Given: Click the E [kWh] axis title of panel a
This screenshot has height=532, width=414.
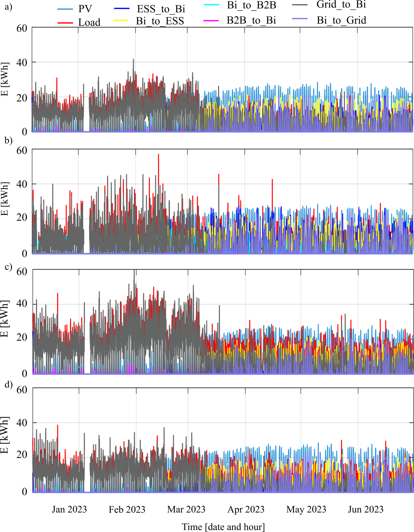Looking at the screenshot, I should click(5, 79).
